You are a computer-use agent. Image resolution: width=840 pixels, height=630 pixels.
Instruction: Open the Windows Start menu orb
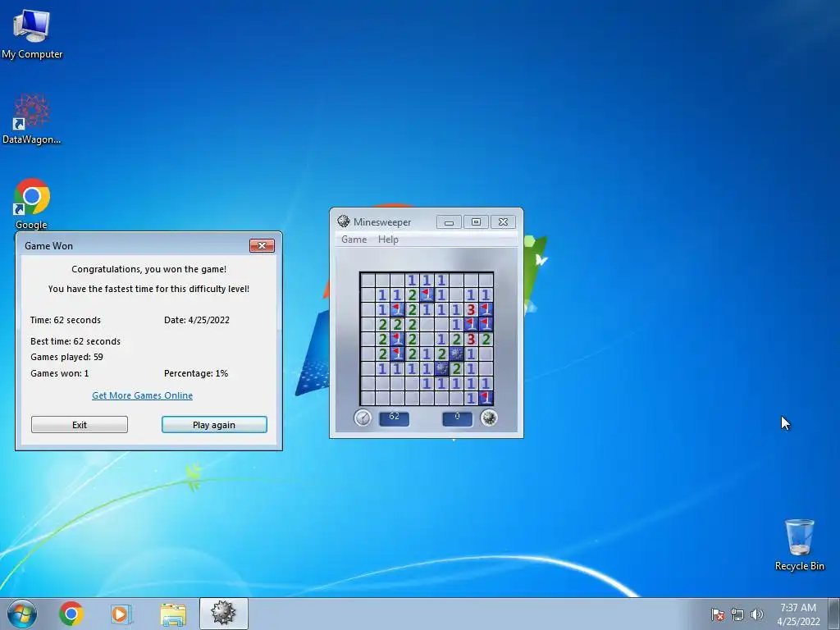click(22, 614)
